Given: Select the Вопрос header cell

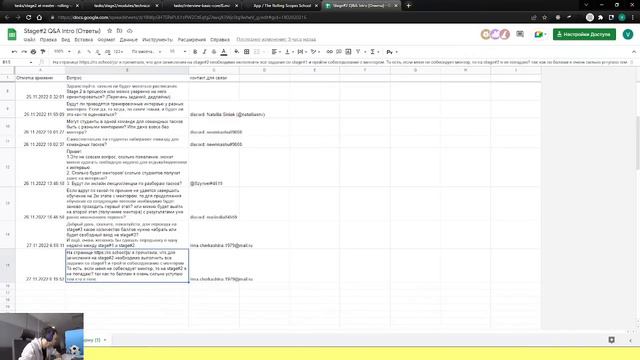Looking at the screenshot, I should click(x=127, y=78).
